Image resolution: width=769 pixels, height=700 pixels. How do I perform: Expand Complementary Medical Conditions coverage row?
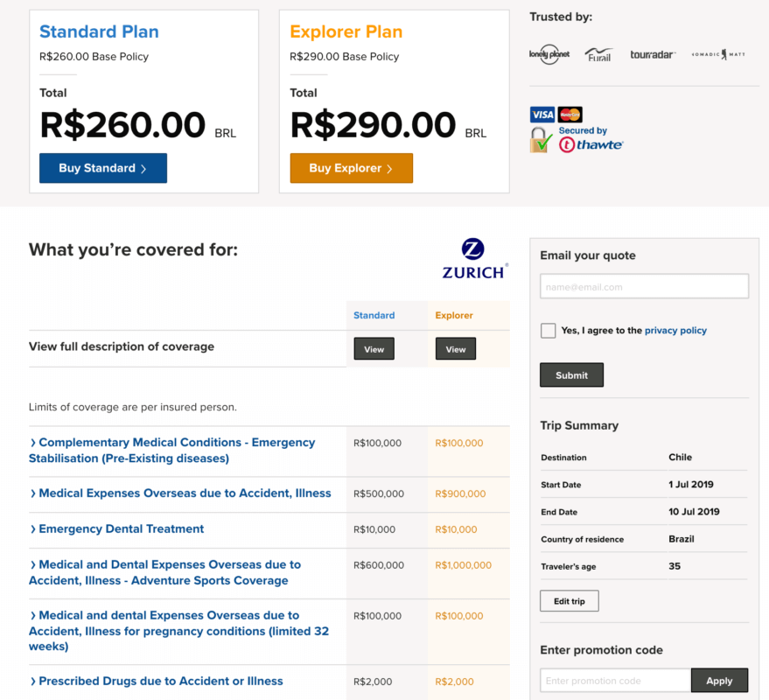click(x=172, y=451)
